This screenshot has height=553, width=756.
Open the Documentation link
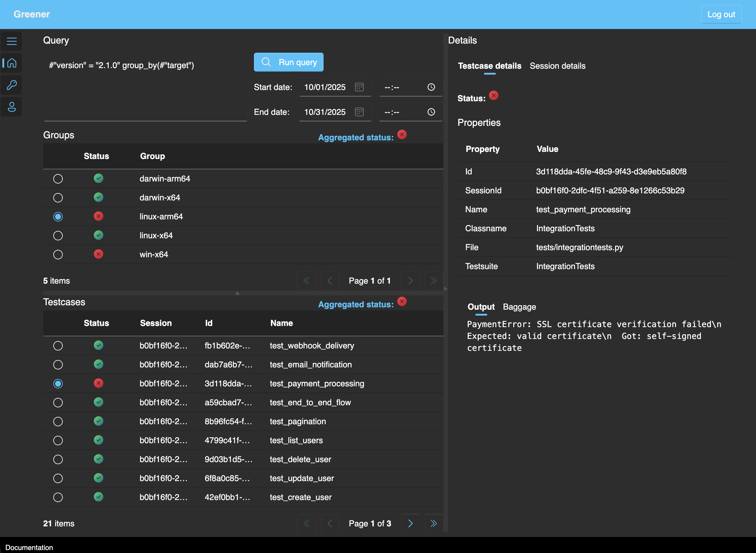click(x=29, y=547)
